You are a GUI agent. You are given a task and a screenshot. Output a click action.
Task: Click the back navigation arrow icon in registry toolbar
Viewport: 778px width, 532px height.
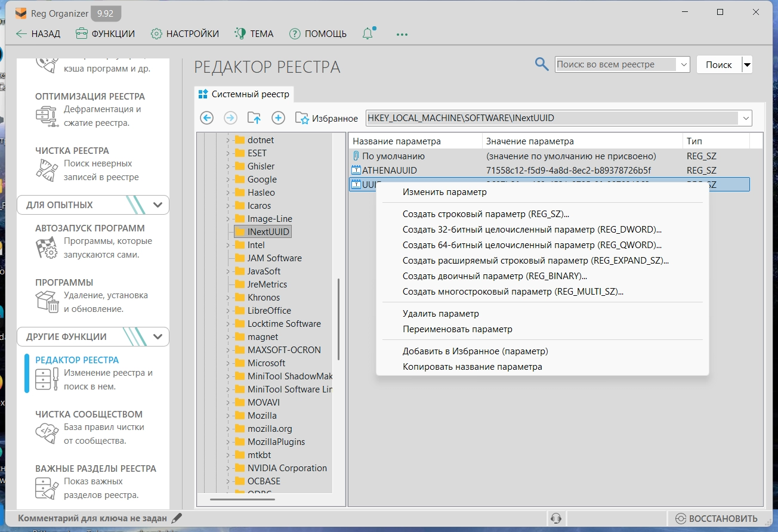207,118
